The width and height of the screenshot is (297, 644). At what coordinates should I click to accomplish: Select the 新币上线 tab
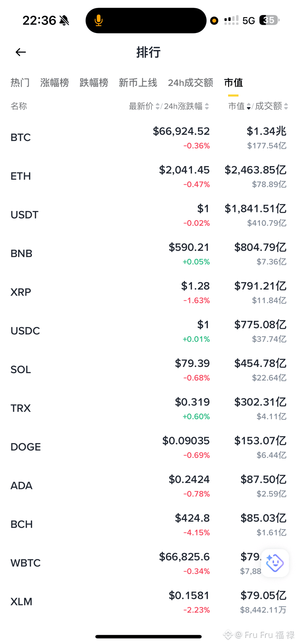click(x=138, y=83)
